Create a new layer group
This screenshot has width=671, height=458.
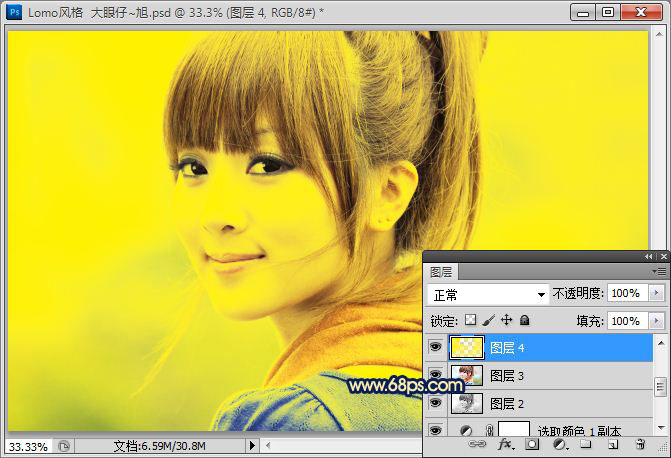(x=585, y=444)
